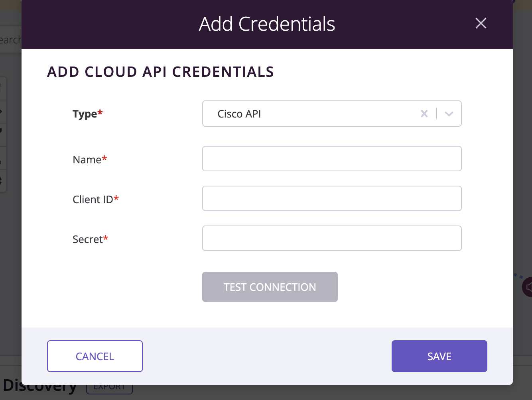The height and width of the screenshot is (400, 532).
Task: Close the Add Credentials dialog
Action: click(481, 23)
